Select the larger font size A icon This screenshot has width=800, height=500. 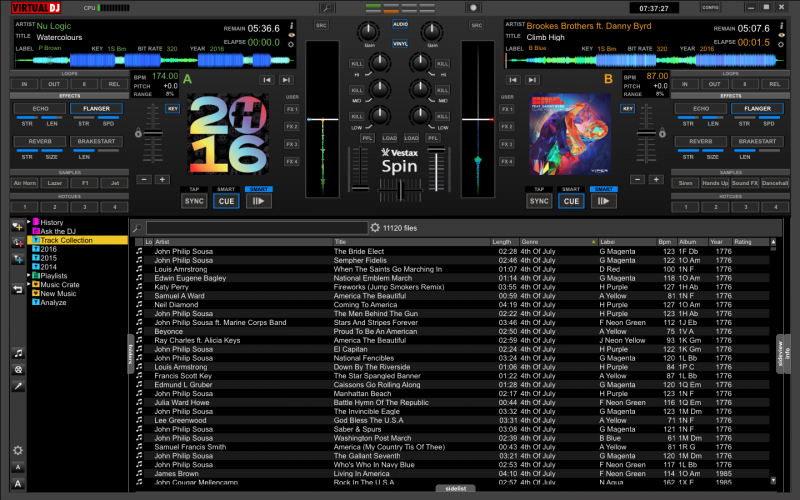[x=18, y=484]
